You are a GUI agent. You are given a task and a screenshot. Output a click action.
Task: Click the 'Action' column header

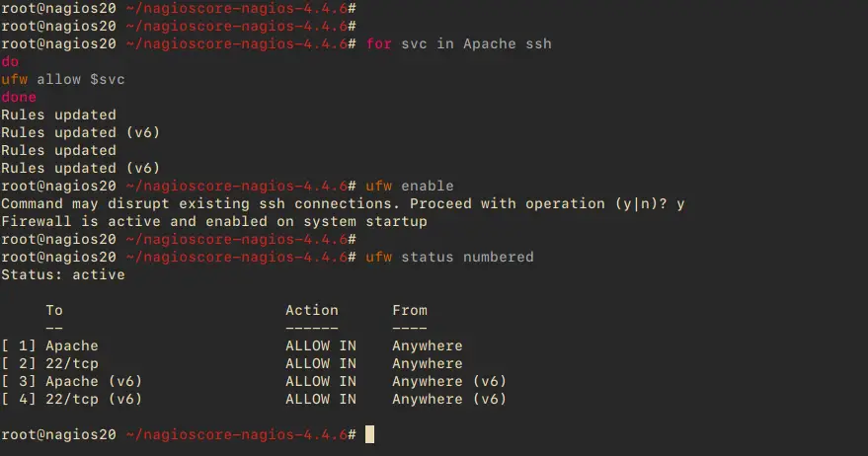pyautogui.click(x=312, y=310)
